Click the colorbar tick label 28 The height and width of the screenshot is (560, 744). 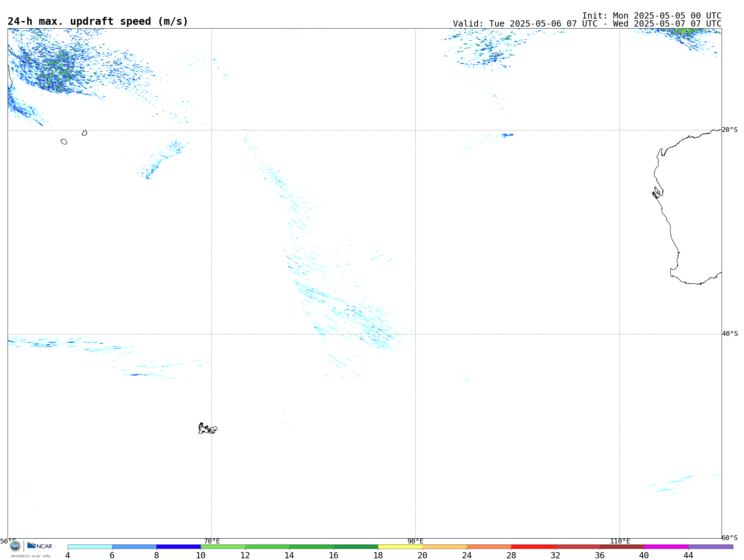coord(511,556)
